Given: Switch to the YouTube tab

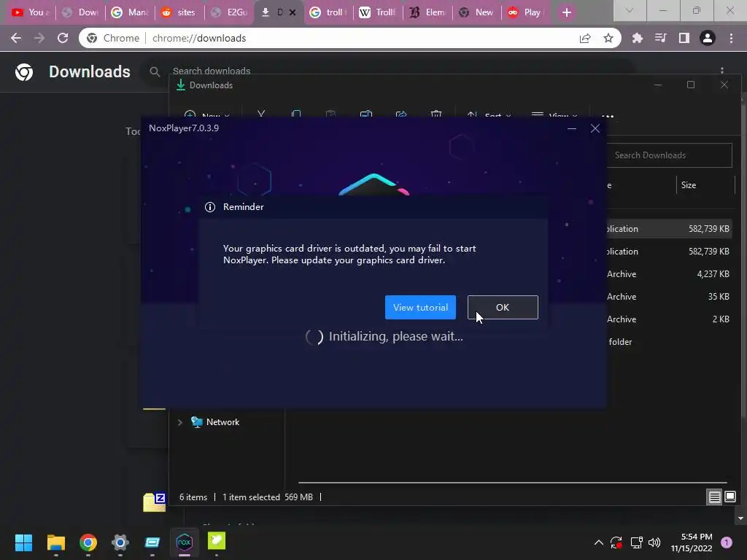Looking at the screenshot, I should pos(29,12).
